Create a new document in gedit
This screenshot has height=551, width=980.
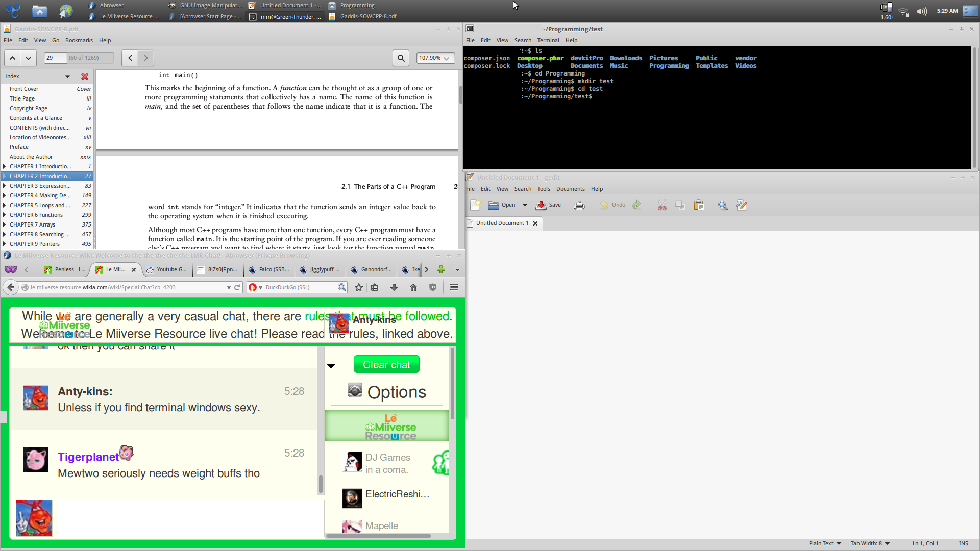click(475, 205)
